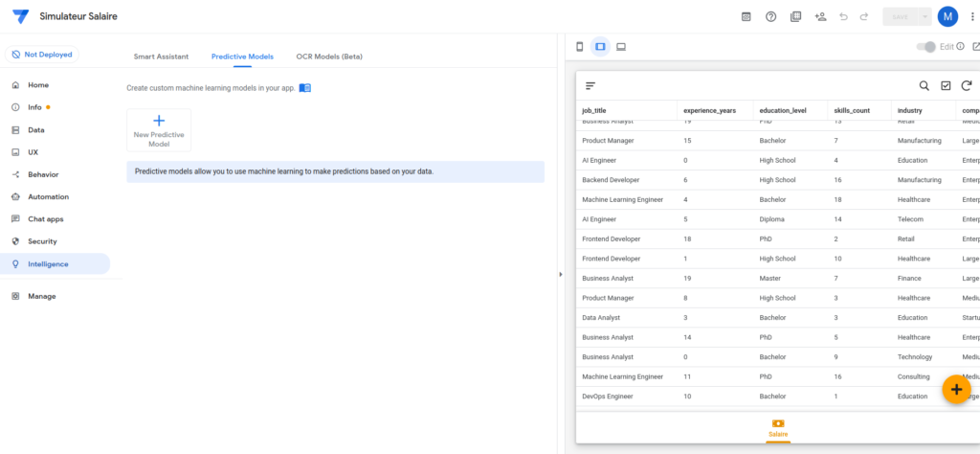This screenshot has height=454, width=980.
Task: Switch to the OCR Models (Beta) tab
Action: pos(329,57)
